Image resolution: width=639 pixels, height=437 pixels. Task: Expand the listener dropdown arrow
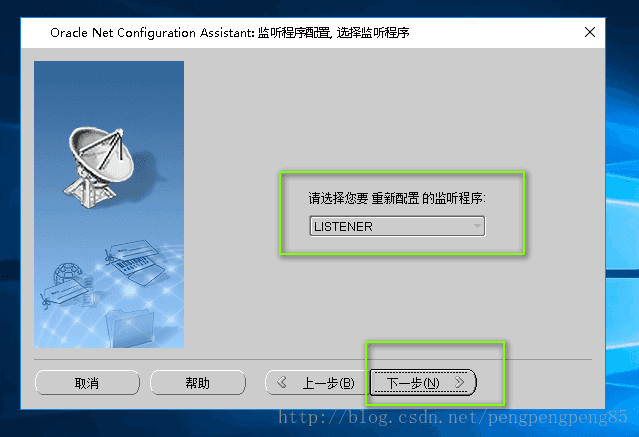[477, 226]
